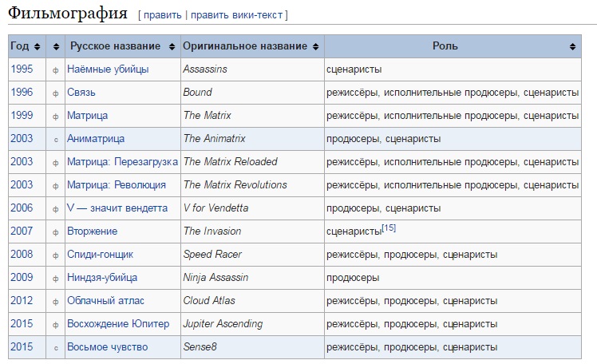
Task: Open the Наёмные убийцы film link
Action: click(x=108, y=69)
